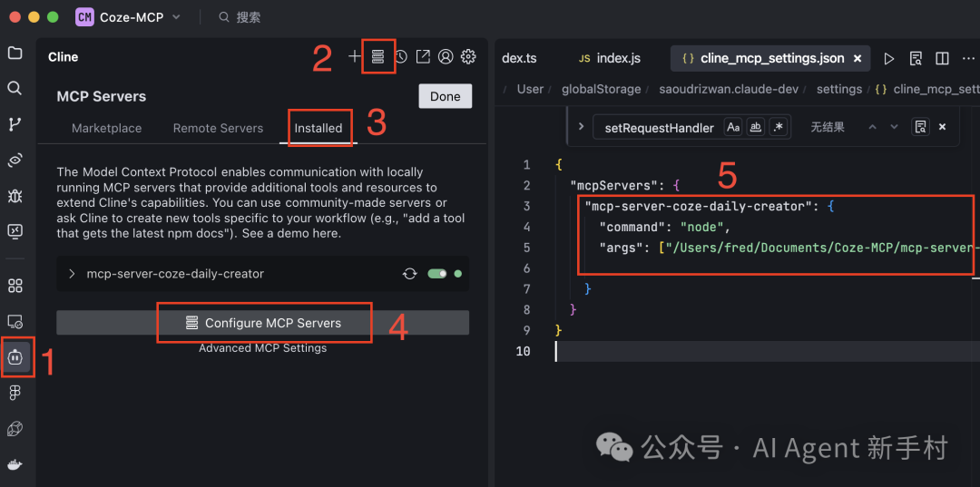Viewport: 980px width, 487px height.
Task: Open the Figma icon in activity bar
Action: point(15,394)
